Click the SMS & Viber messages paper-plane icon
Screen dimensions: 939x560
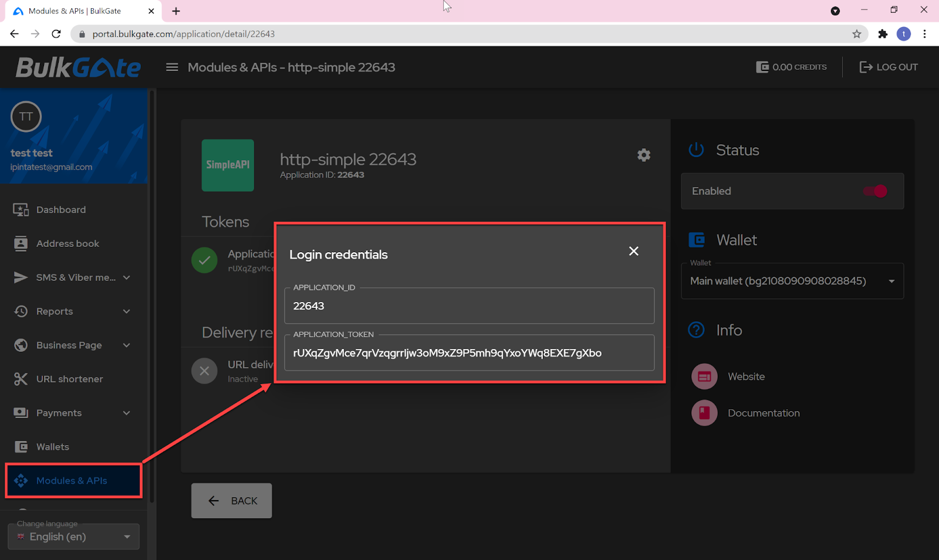pos(21,277)
